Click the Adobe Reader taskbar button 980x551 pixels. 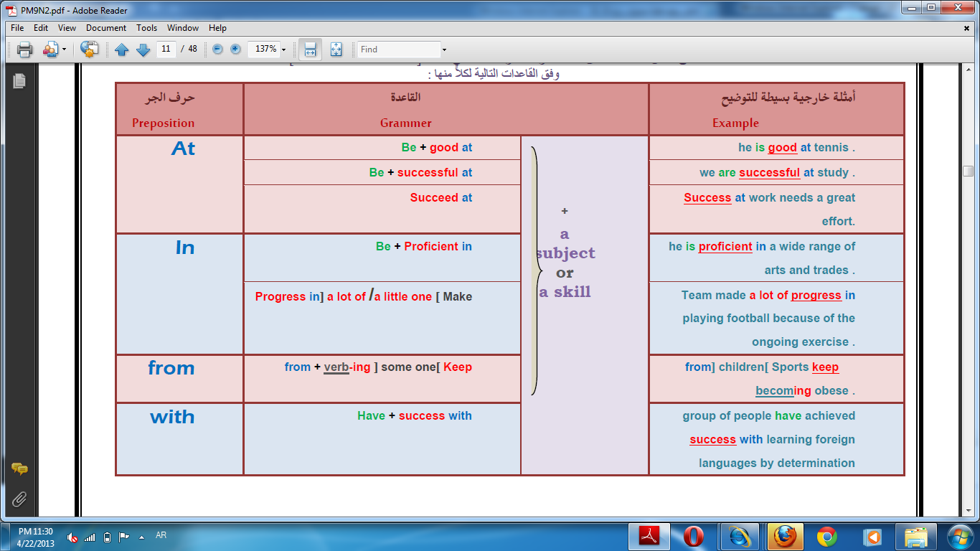[649, 536]
